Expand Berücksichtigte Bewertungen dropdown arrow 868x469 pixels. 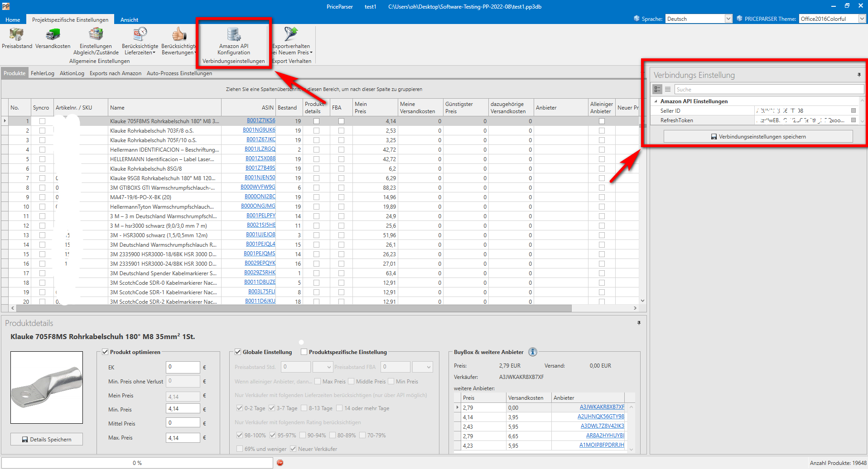pos(195,53)
